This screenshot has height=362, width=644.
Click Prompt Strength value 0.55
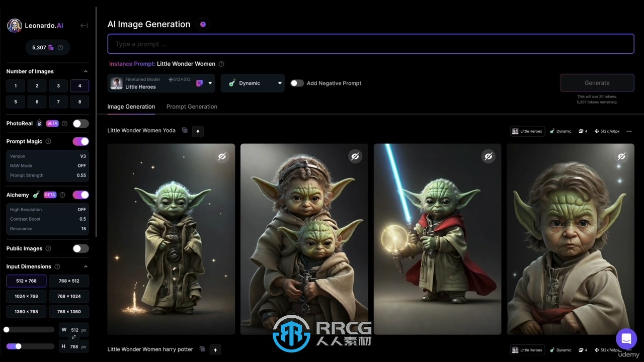[82, 175]
